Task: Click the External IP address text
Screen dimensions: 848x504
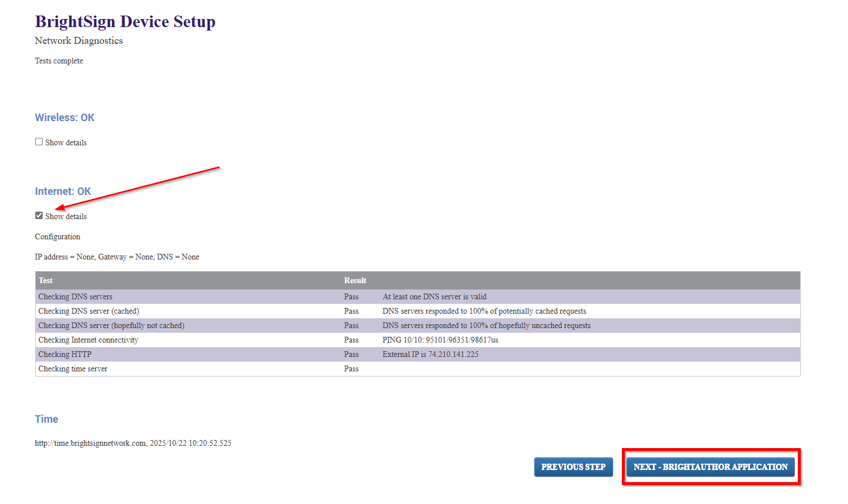Action: click(430, 355)
